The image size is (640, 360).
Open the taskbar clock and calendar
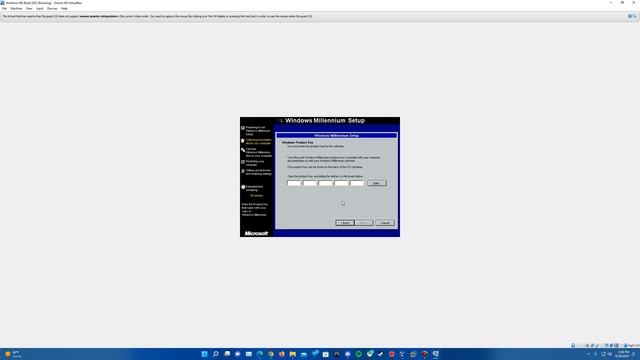pyautogui.click(x=623, y=354)
